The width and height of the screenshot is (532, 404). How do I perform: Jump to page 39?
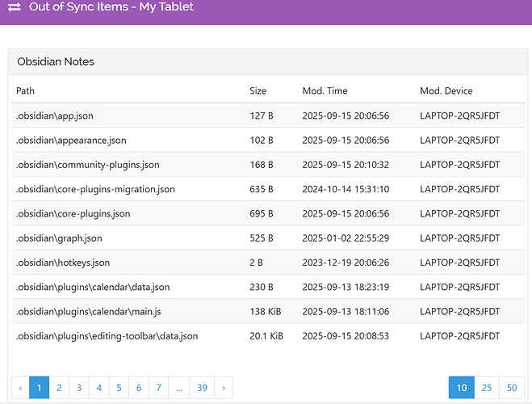pyautogui.click(x=202, y=388)
